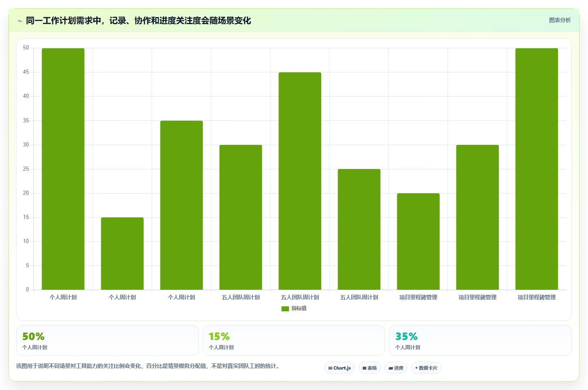Screen dimensions: 588x390
Task: Select the 35-value 个人周计划 bar
Action: tap(181, 205)
